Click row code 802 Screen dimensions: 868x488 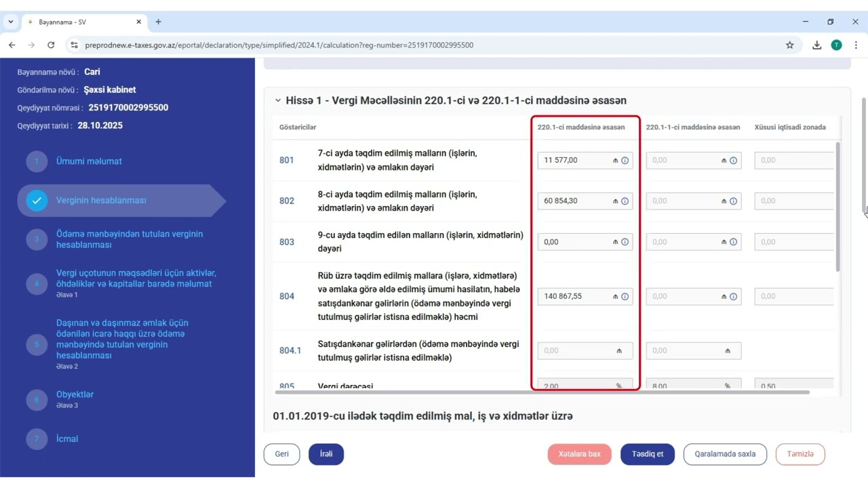287,201
